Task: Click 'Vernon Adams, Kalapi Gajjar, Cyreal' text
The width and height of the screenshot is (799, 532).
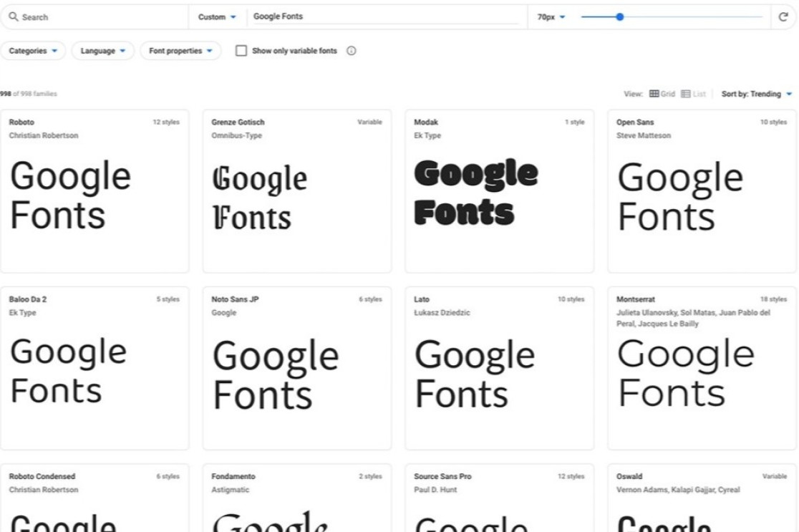Action: tap(678, 490)
